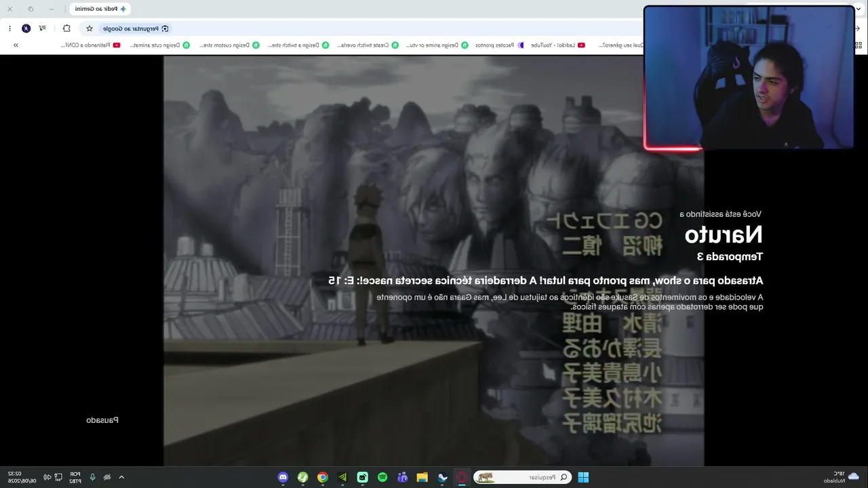Open the teal app icon beside Spotify
This screenshot has width=868, height=488.
362,477
